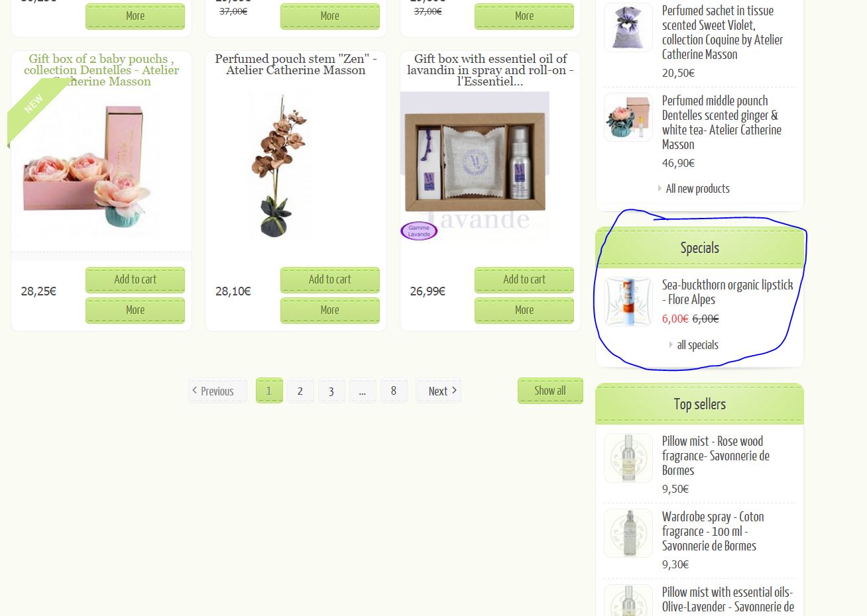Click More under the 28,25€ gift box

point(135,310)
